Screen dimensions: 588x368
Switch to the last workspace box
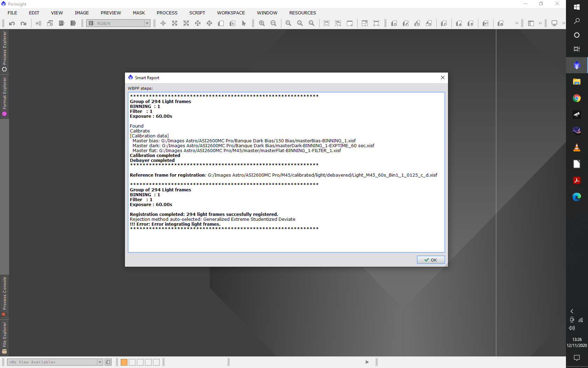click(x=156, y=362)
